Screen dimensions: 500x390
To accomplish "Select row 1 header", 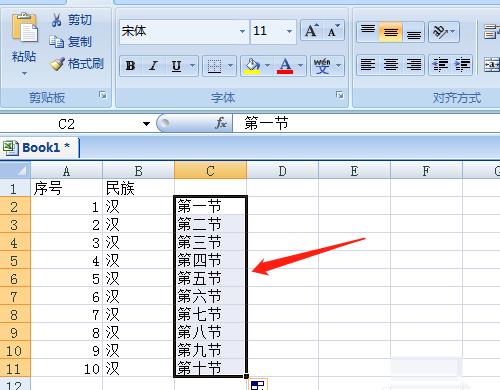I will (15, 189).
